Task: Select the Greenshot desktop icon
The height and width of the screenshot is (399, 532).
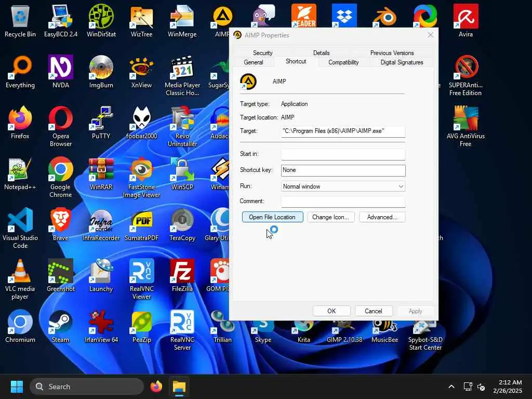Action: pyautogui.click(x=61, y=275)
